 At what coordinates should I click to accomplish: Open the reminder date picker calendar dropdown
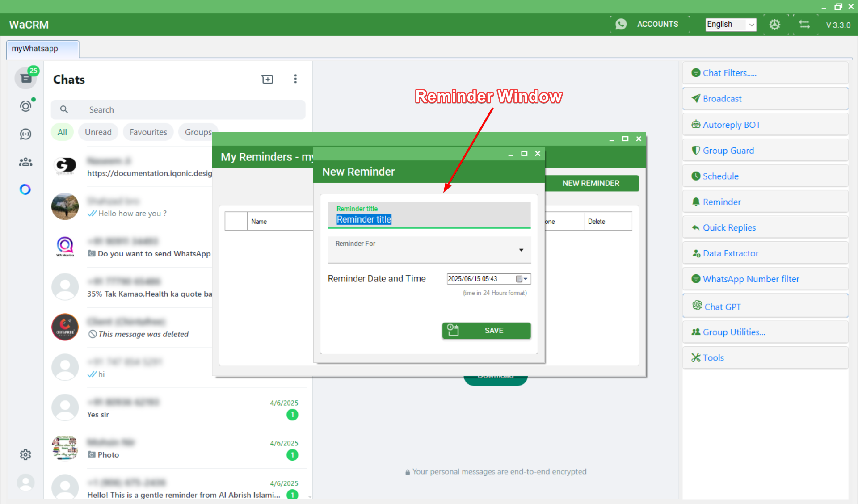click(x=522, y=279)
